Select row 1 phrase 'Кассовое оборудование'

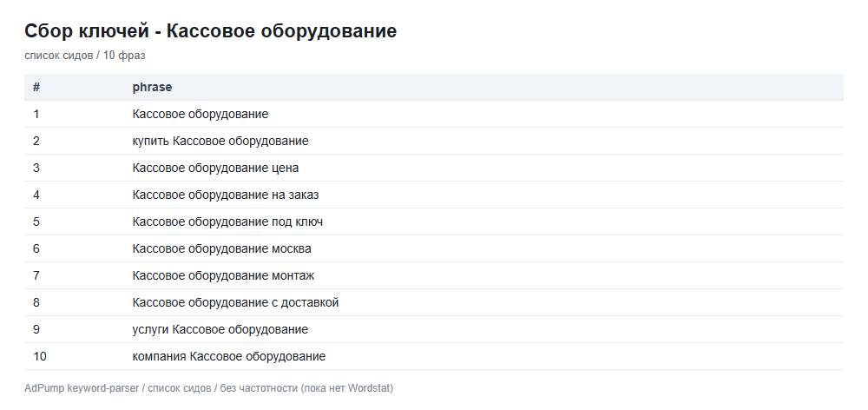[x=201, y=114]
